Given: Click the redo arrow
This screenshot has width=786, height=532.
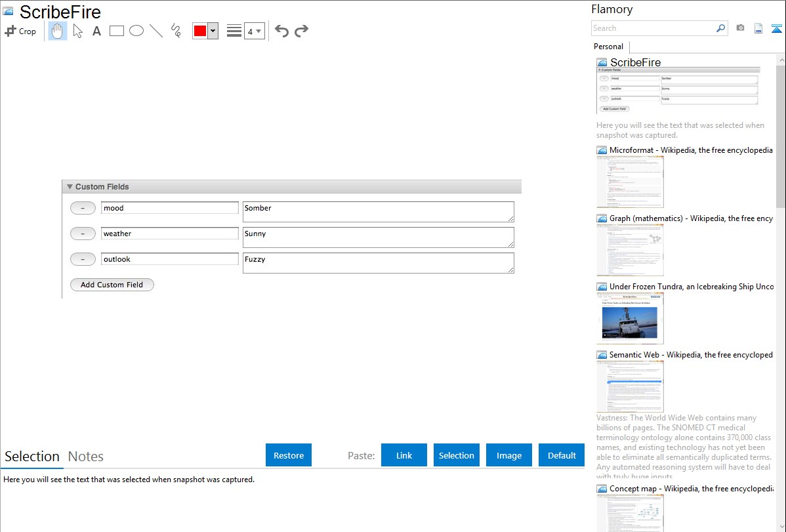Looking at the screenshot, I should tap(302, 31).
